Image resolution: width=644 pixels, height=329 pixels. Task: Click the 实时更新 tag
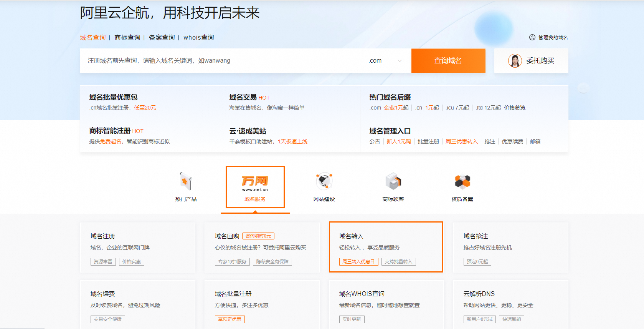pos(352,319)
